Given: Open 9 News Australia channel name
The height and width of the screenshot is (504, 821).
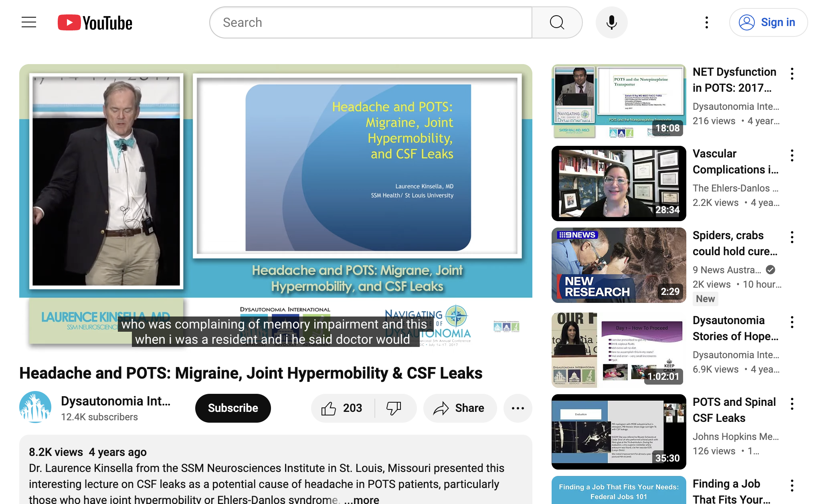Looking at the screenshot, I should (x=727, y=270).
